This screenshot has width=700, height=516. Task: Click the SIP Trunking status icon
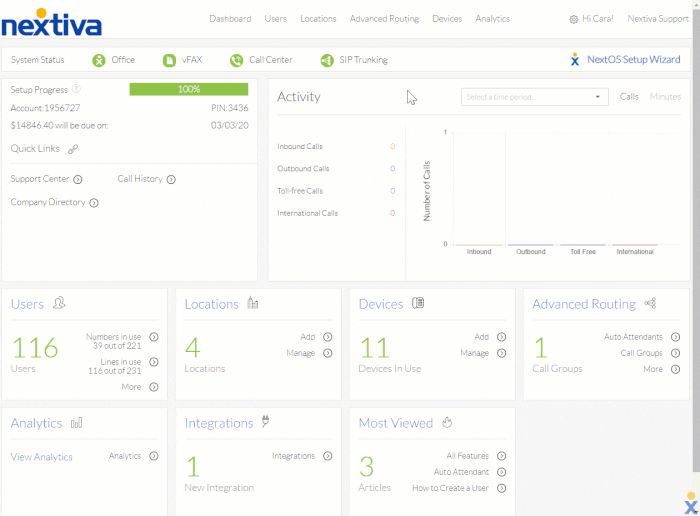[327, 60]
